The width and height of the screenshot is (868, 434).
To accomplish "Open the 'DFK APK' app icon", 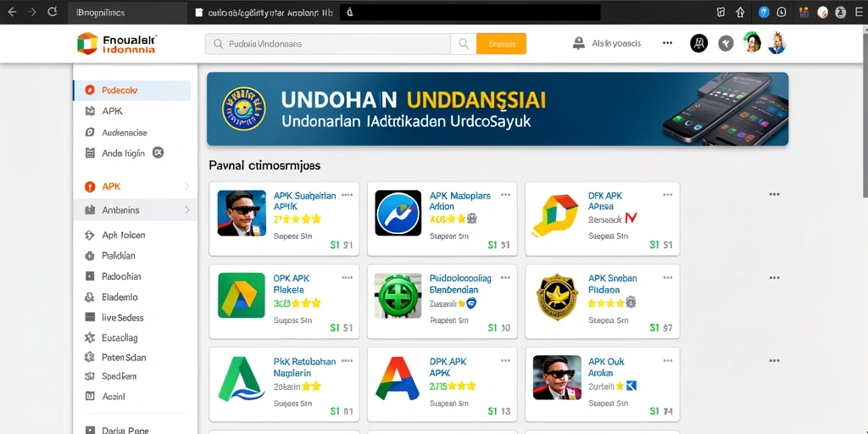I will [x=556, y=214].
